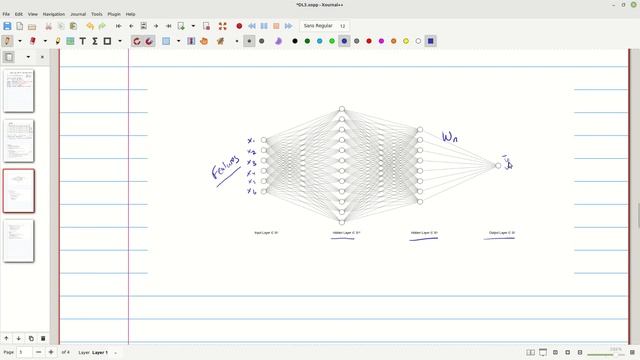The width and height of the screenshot is (640, 360).
Task: Undo the last stroke
Action: pyautogui.click(x=90, y=26)
